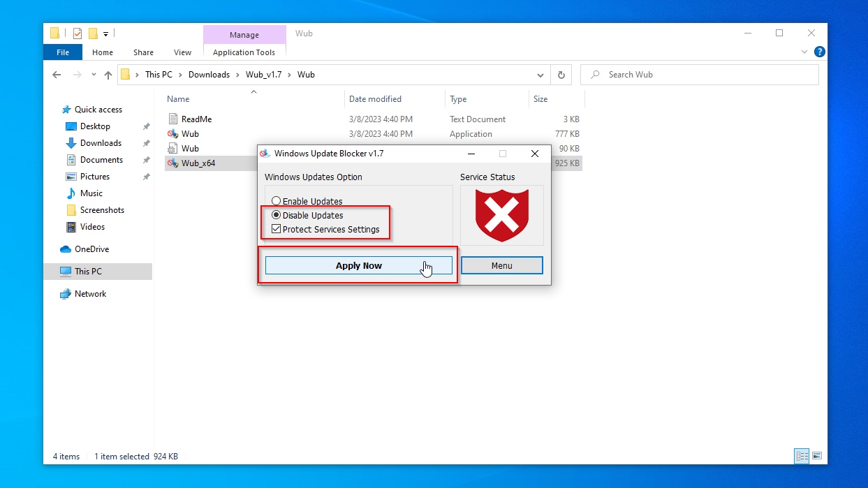868x488 pixels.
Task: Select Network in navigation pane
Action: [90, 294]
